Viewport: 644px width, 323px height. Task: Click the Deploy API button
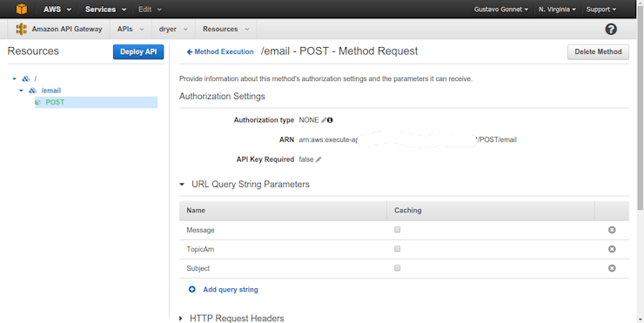138,51
